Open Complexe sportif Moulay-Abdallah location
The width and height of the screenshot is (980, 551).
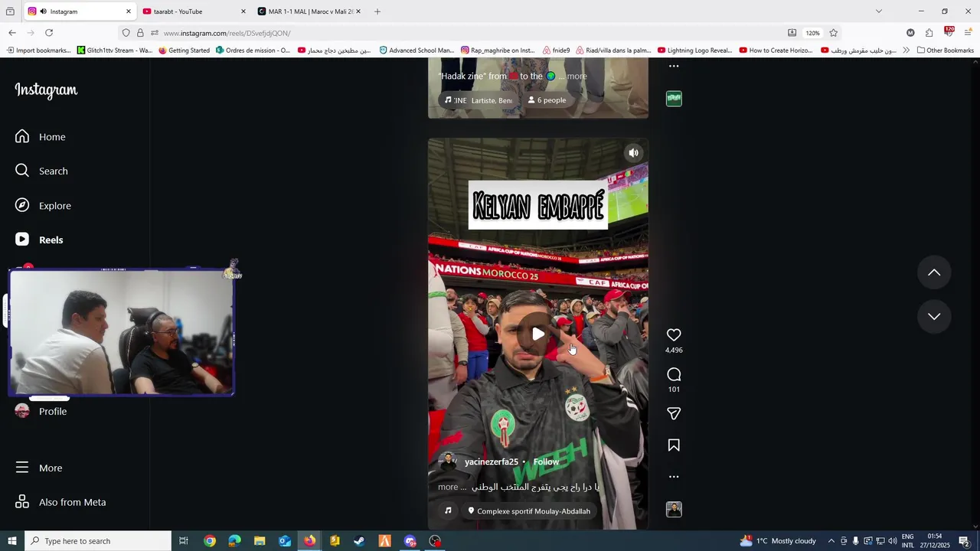click(528, 511)
